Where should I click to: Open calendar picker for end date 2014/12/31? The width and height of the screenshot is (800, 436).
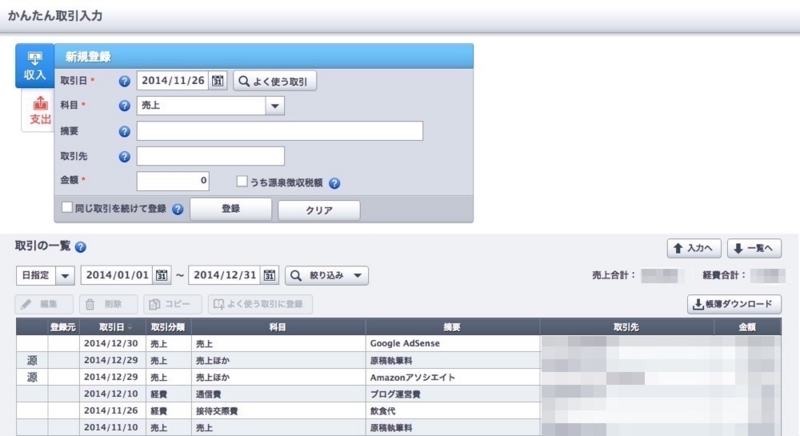(x=269, y=275)
